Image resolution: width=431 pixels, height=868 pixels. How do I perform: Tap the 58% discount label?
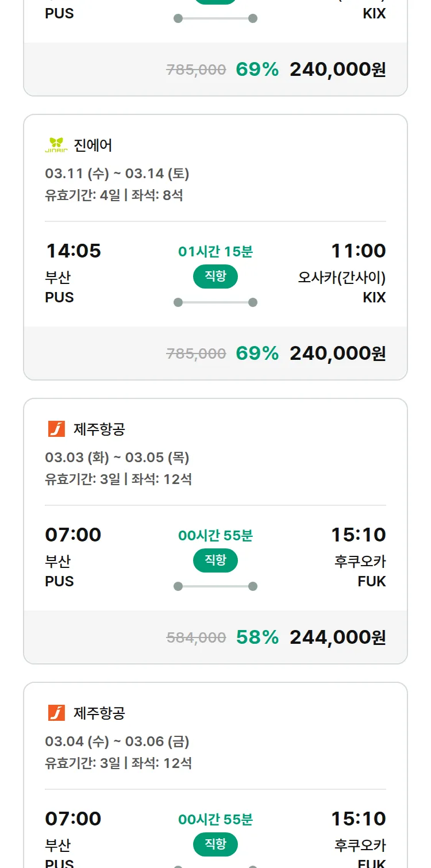(257, 637)
